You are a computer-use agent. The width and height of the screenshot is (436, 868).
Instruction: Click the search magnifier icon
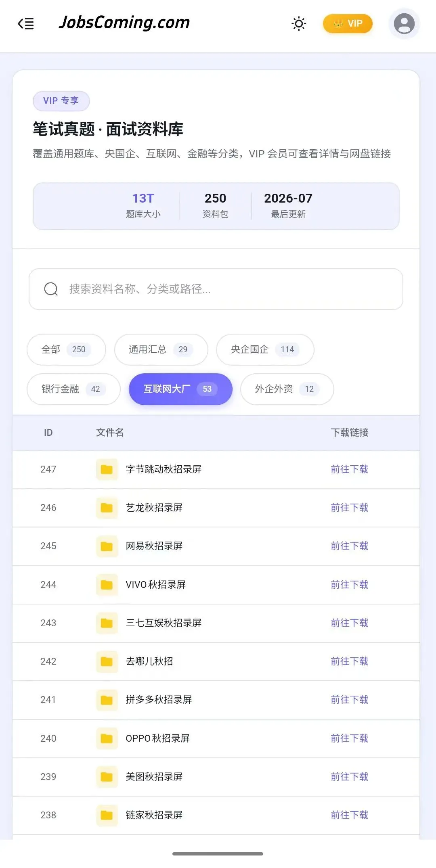click(51, 289)
